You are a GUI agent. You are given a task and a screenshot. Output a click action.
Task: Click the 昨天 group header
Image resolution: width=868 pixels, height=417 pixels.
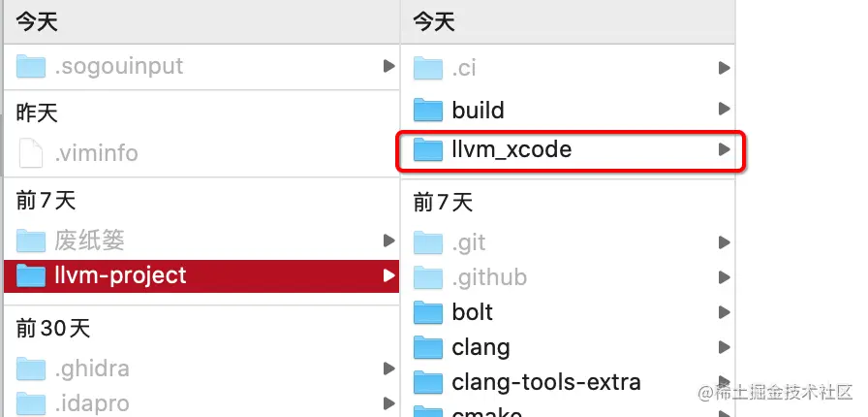coord(37,113)
